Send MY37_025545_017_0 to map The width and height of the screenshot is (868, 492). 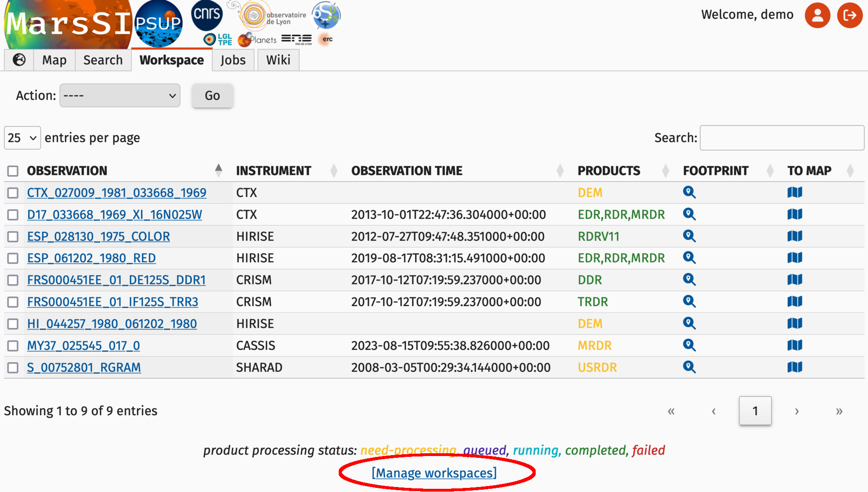coord(795,345)
